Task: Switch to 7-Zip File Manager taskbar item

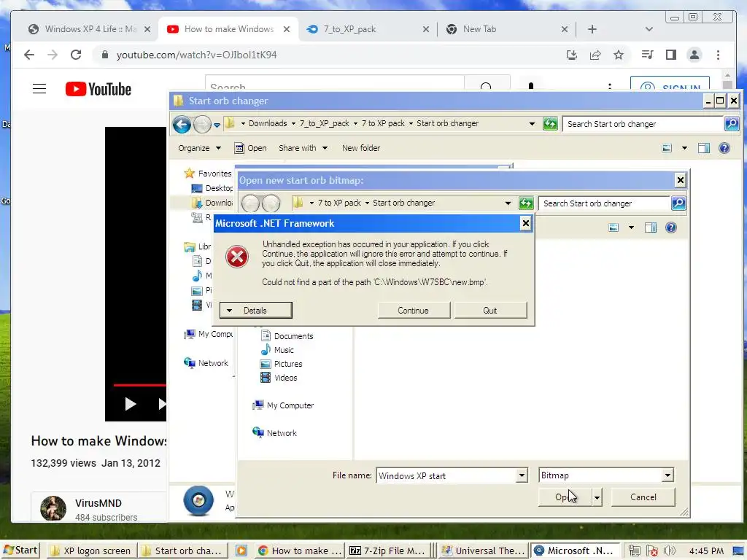Action: [x=388, y=551]
